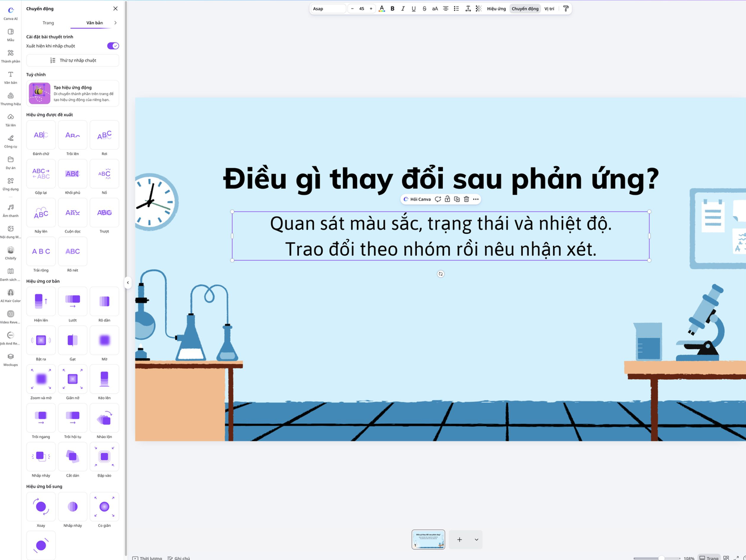The image size is (746, 560).
Task: Open the Thương hiệu brand panel
Action: point(11,98)
